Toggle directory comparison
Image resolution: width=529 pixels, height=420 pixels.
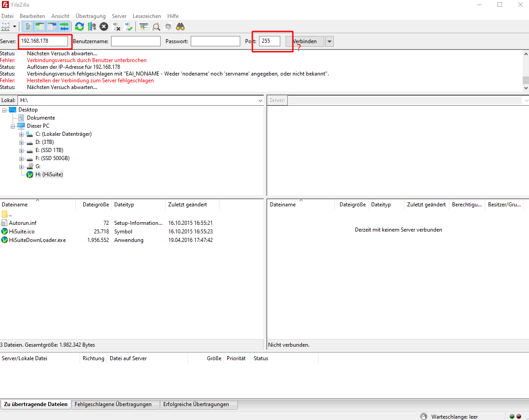pyautogui.click(x=156, y=27)
